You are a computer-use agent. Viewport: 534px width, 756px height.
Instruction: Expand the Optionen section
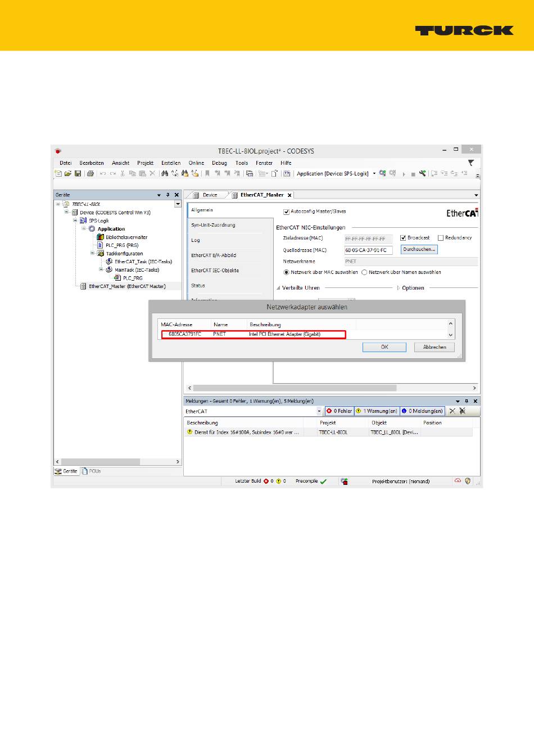coord(399,288)
